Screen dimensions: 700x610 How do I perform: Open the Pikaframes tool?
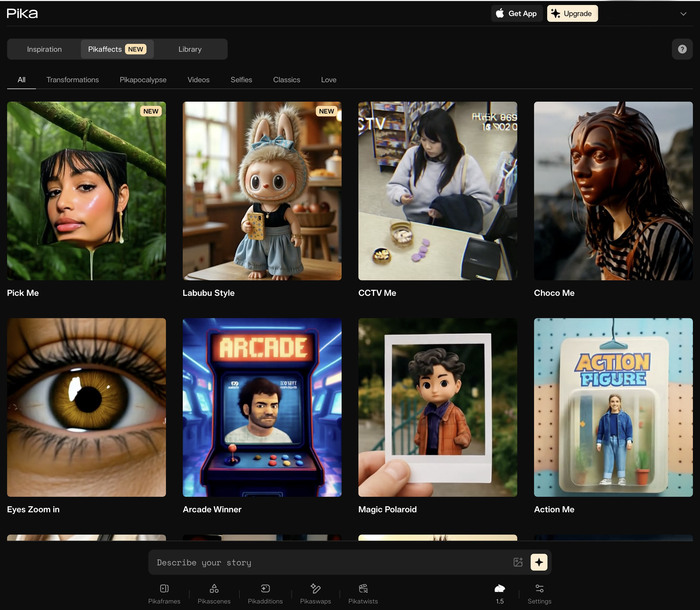point(164,593)
